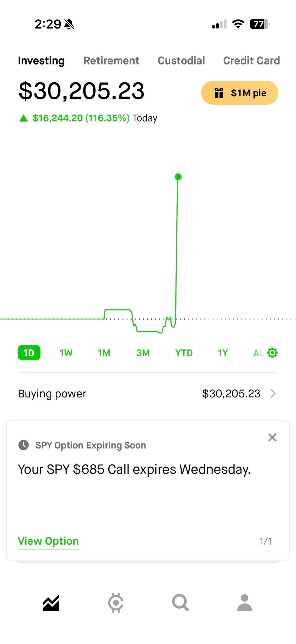Open the crypto tab icon in bottom navigation
Image resolution: width=296 pixels, height=644 pixels.
click(x=116, y=603)
